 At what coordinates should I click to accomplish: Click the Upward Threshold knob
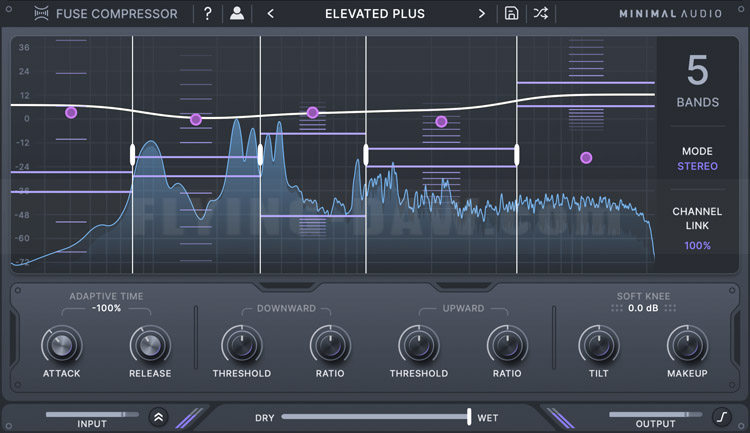pyautogui.click(x=419, y=345)
